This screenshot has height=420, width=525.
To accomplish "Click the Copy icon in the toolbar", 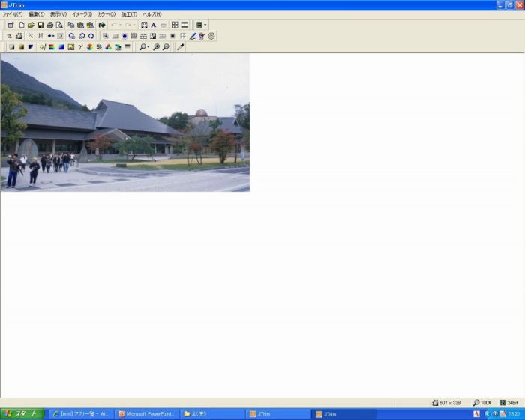I will click(x=71, y=25).
